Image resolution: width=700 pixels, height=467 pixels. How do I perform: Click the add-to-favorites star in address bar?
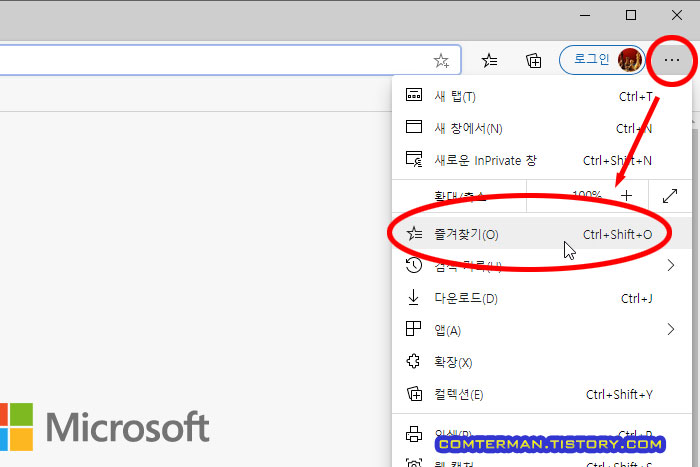coord(441,60)
